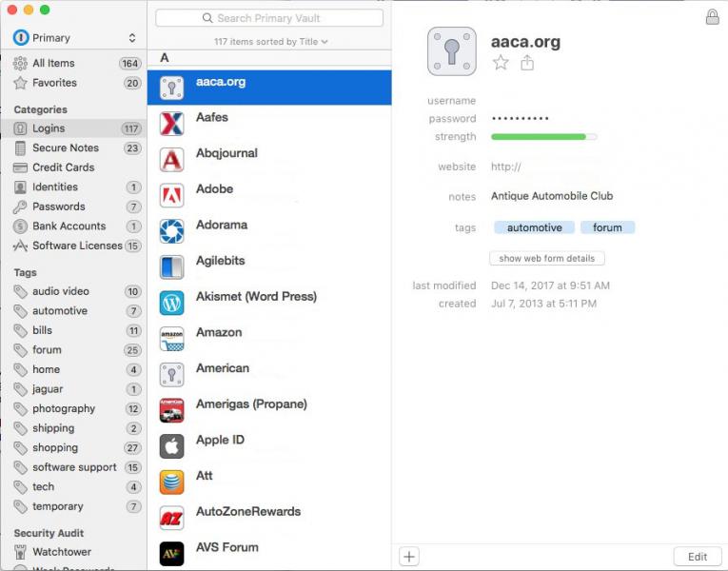Click the AutoZone AZ icon
Viewport: 728px width, 571px height.
pos(172,518)
